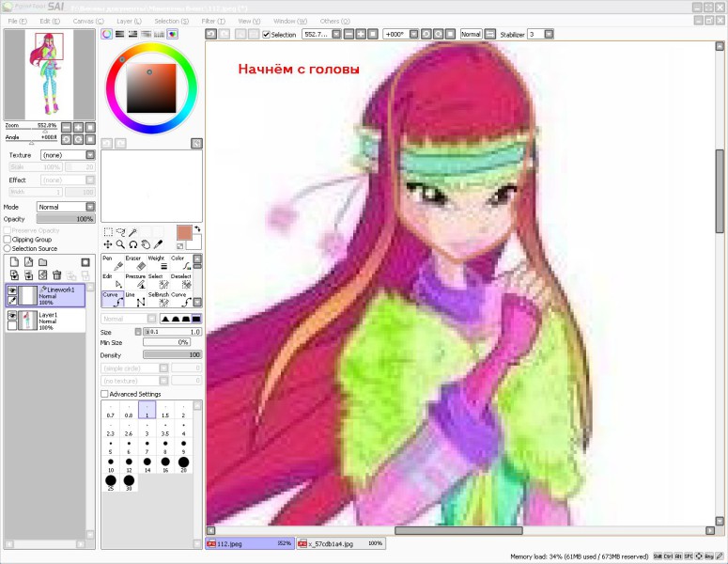Select the eyedropper color picker tool
This screenshot has height=564, width=728.
click(159, 244)
